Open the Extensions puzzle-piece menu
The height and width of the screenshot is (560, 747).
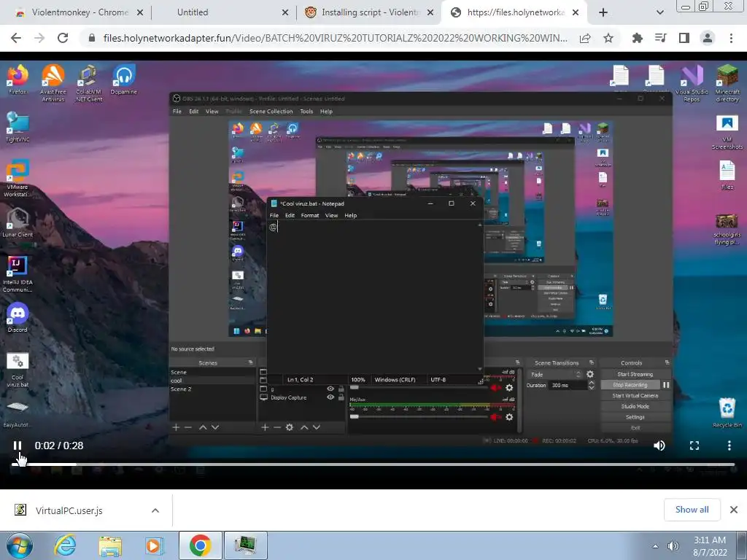pos(637,38)
